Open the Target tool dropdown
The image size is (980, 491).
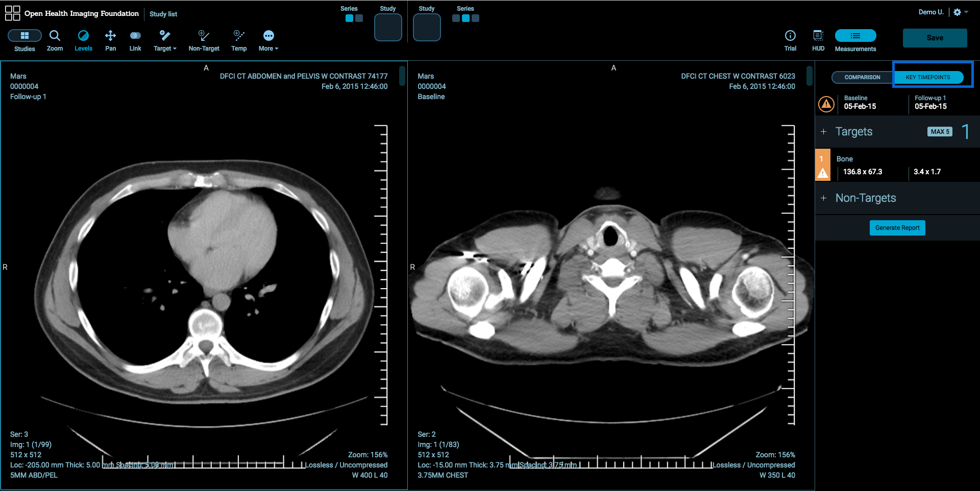(x=165, y=40)
